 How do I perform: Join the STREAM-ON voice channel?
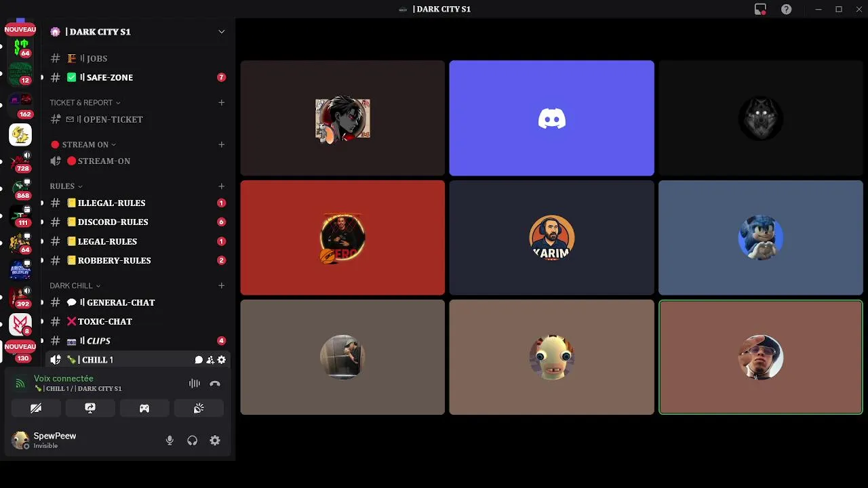pos(138,161)
